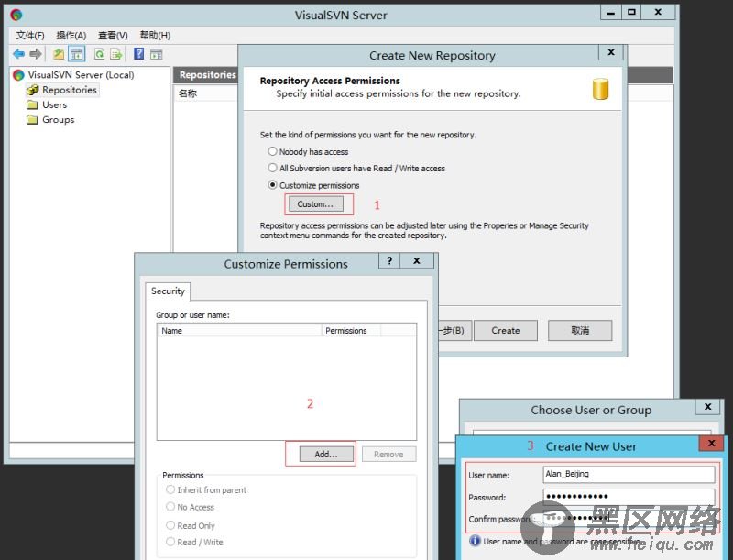733x560 pixels.
Task: Close the Choose User or Group dialog
Action: coord(707,406)
